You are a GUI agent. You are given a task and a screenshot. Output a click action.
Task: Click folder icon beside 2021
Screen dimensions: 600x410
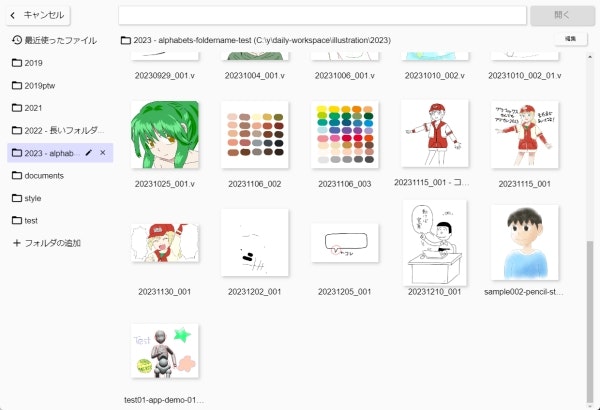16,108
